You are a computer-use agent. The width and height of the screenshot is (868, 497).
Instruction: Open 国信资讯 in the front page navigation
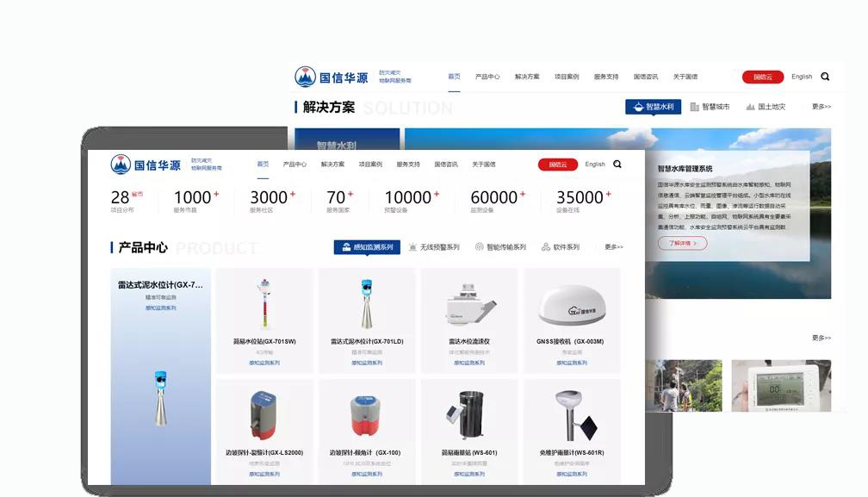(446, 165)
